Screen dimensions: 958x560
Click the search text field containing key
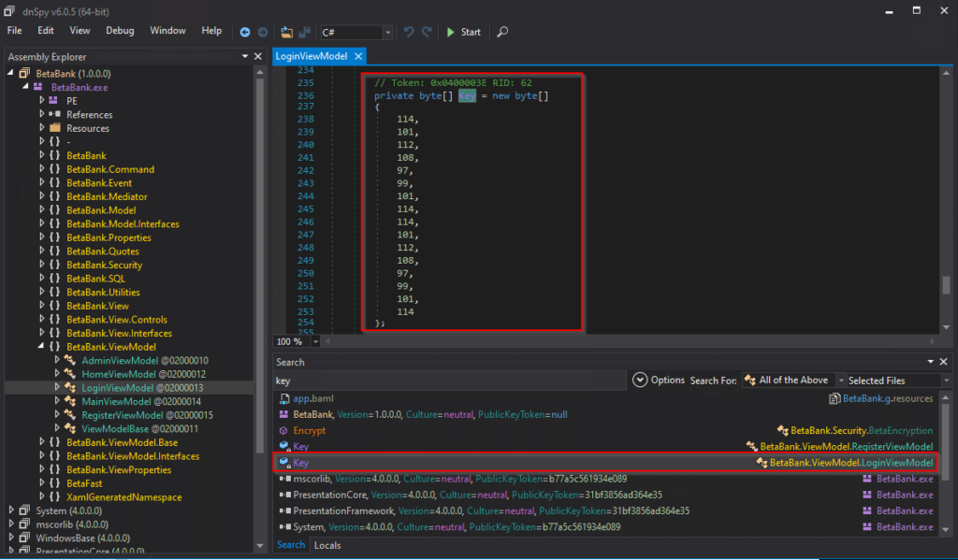click(x=450, y=381)
